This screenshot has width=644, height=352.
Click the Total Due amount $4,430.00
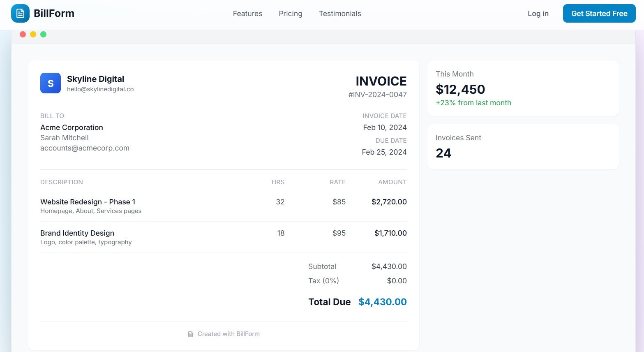382,302
